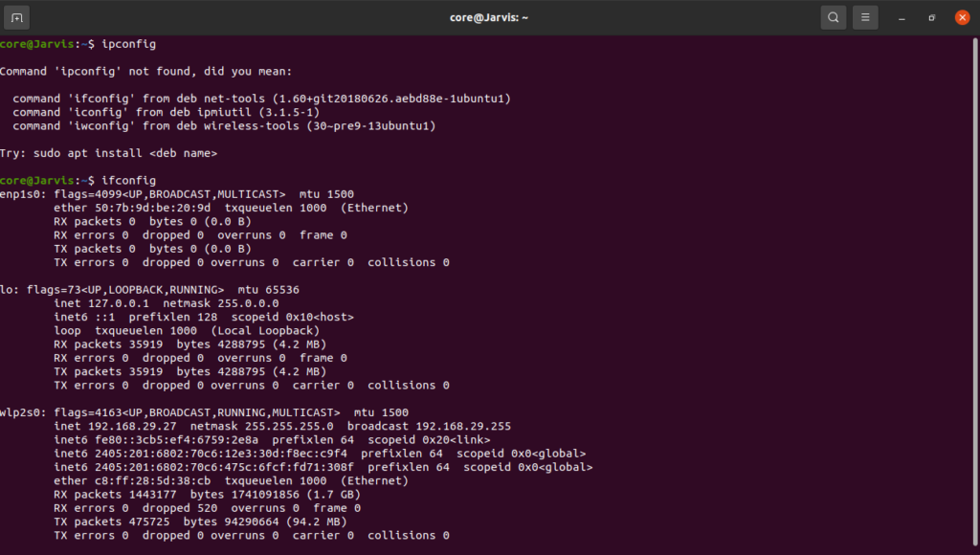
Task: Click the wireless-tools package suggestion line
Action: point(224,126)
